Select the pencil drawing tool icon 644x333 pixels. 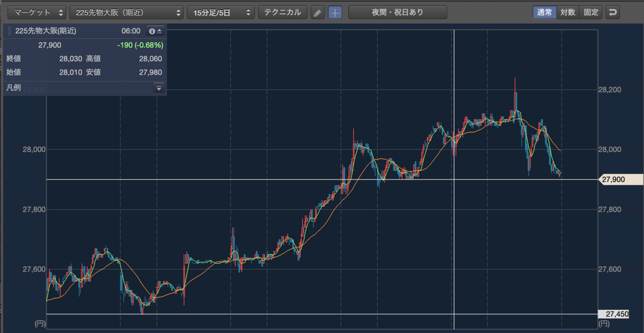tap(318, 12)
